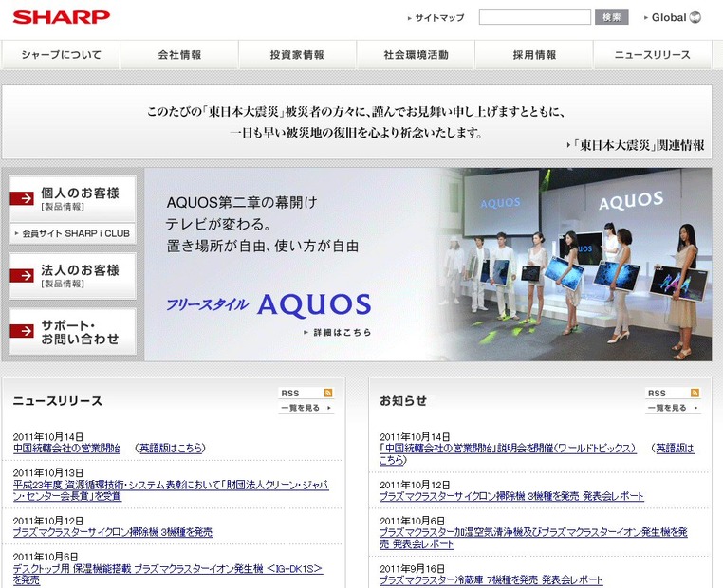Screen dimensions: 723x588
Task: Click the RSS label in お知らせ section
Action: (x=657, y=393)
